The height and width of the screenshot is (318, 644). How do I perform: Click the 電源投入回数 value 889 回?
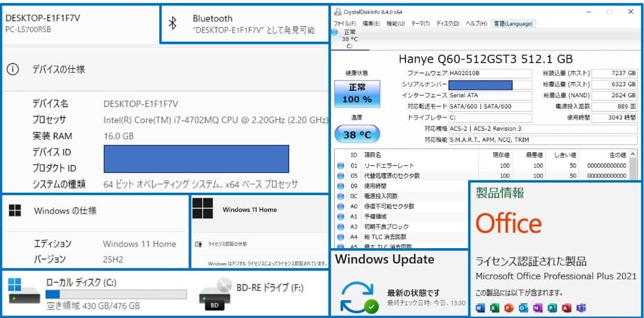click(x=615, y=106)
